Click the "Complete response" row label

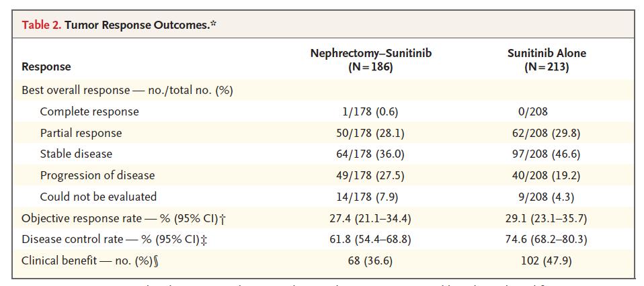coord(89,111)
